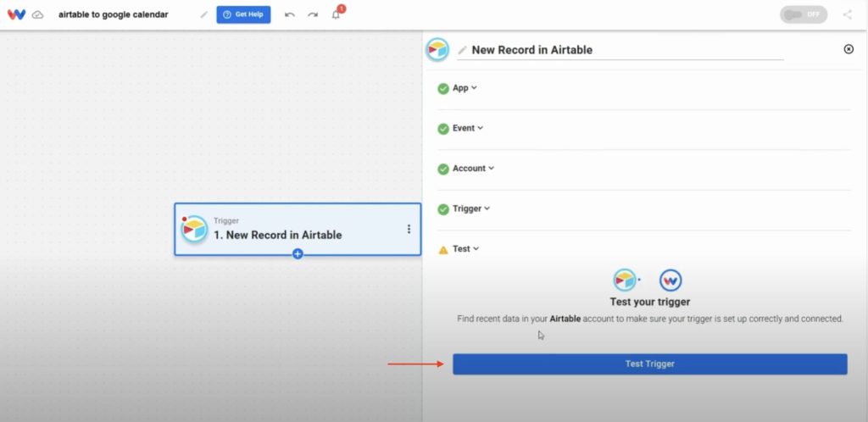Click the Get Help button
This screenshot has height=422, width=868.
pyautogui.click(x=243, y=14)
